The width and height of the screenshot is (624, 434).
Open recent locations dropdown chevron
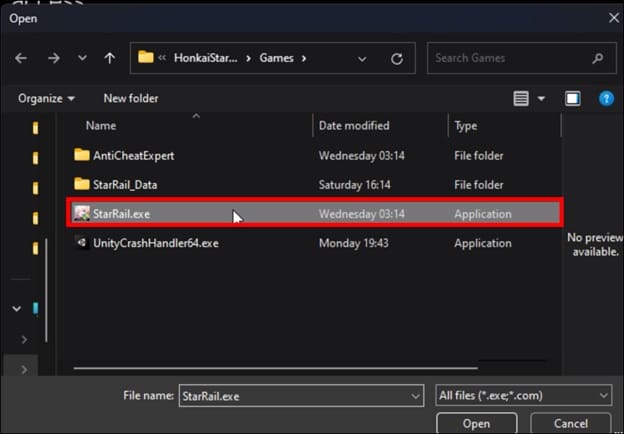82,58
